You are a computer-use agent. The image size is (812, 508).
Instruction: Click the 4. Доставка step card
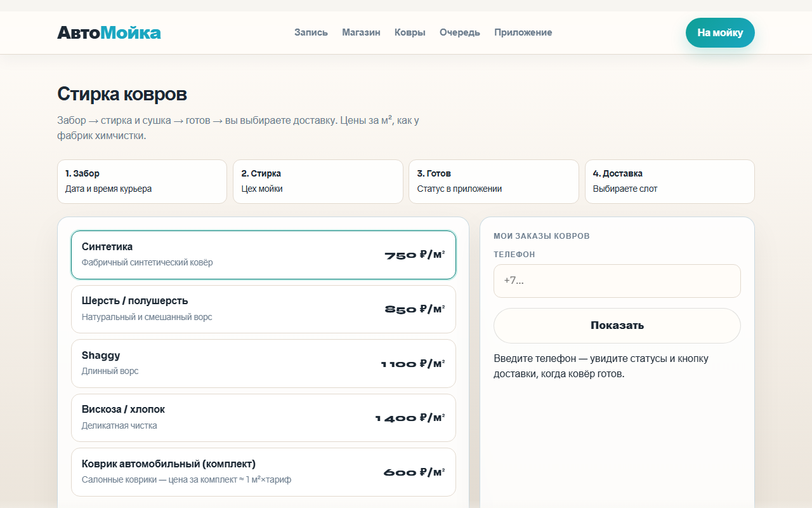pyautogui.click(x=670, y=182)
